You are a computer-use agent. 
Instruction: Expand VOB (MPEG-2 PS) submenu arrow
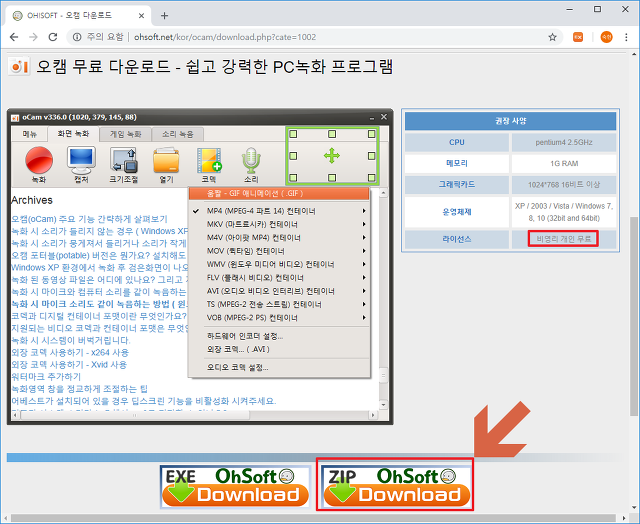pyautogui.click(x=364, y=318)
